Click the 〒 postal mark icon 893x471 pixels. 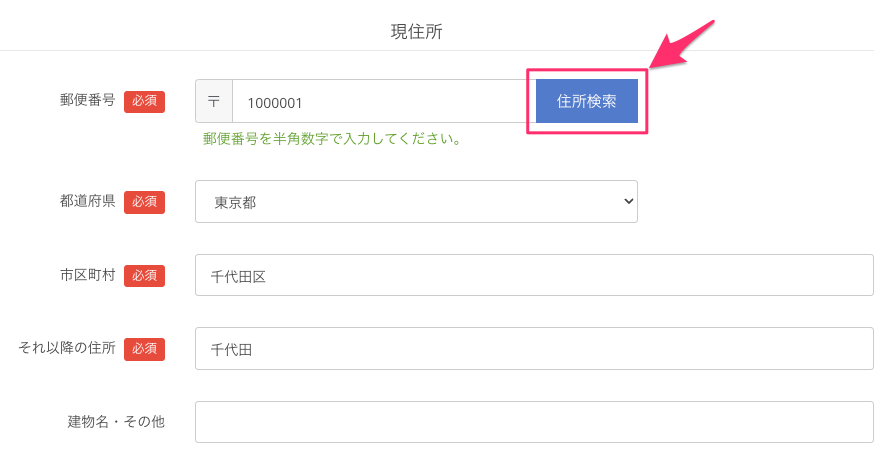[214, 102]
